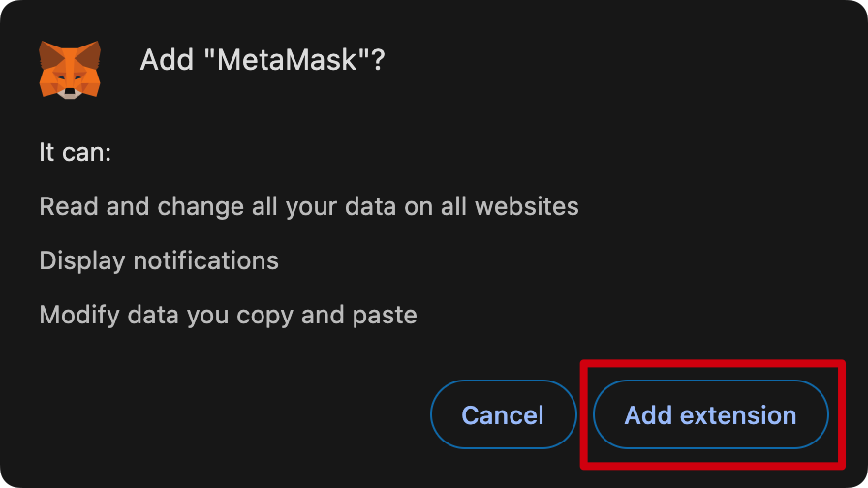Select the "Display notifications" permission line
868x488 pixels.
pos(159,260)
